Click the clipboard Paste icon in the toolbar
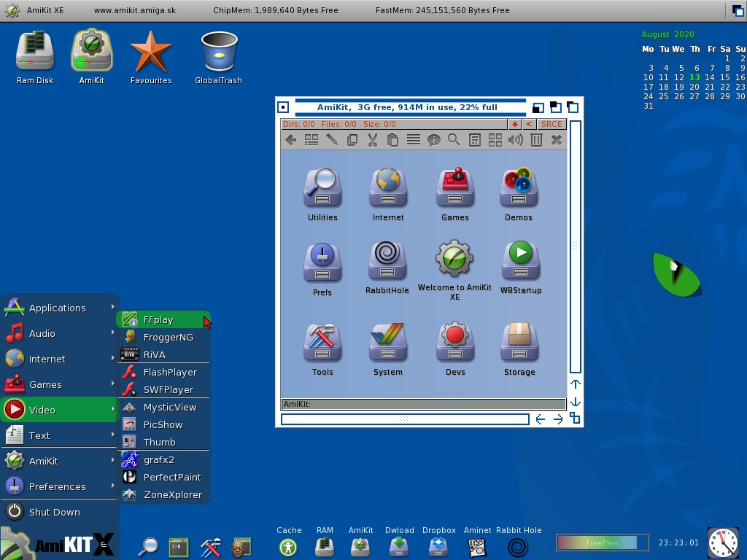Image resolution: width=747 pixels, height=560 pixels. [392, 140]
